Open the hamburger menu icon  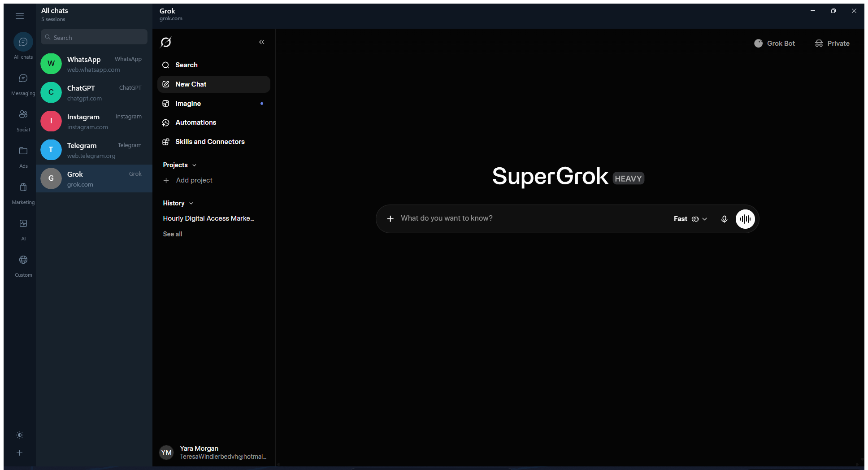(20, 16)
